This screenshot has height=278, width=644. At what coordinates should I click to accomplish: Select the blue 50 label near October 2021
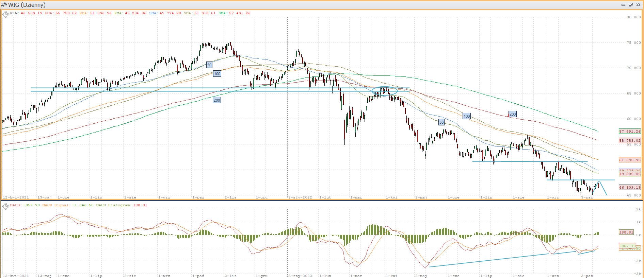pyautogui.click(x=209, y=65)
